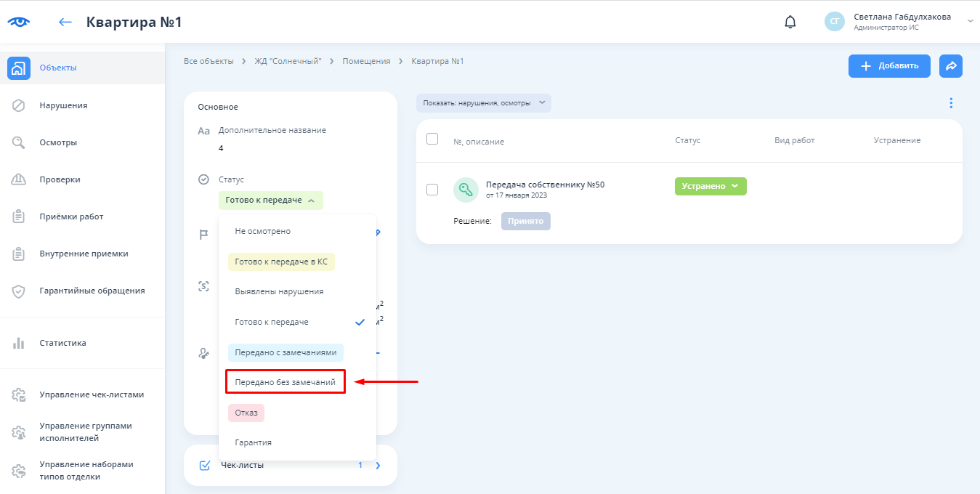Open Гарантийные обращения shield icon
This screenshot has width=980, height=494.
(19, 291)
